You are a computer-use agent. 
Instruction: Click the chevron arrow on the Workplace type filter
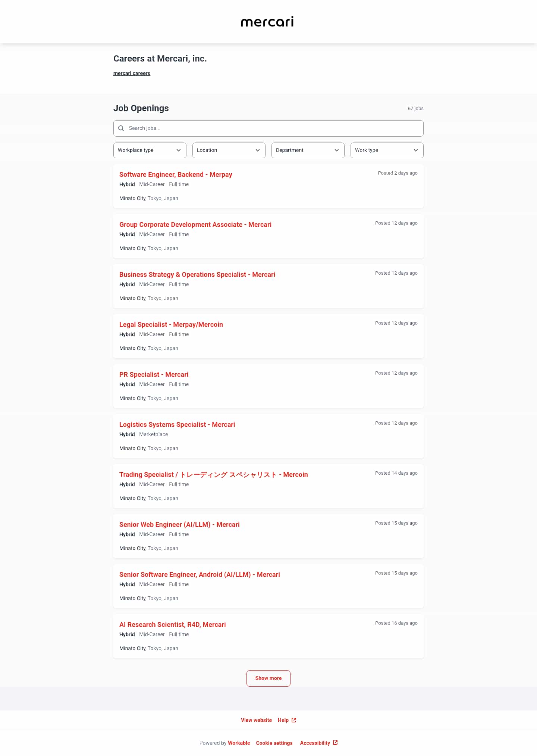point(179,150)
